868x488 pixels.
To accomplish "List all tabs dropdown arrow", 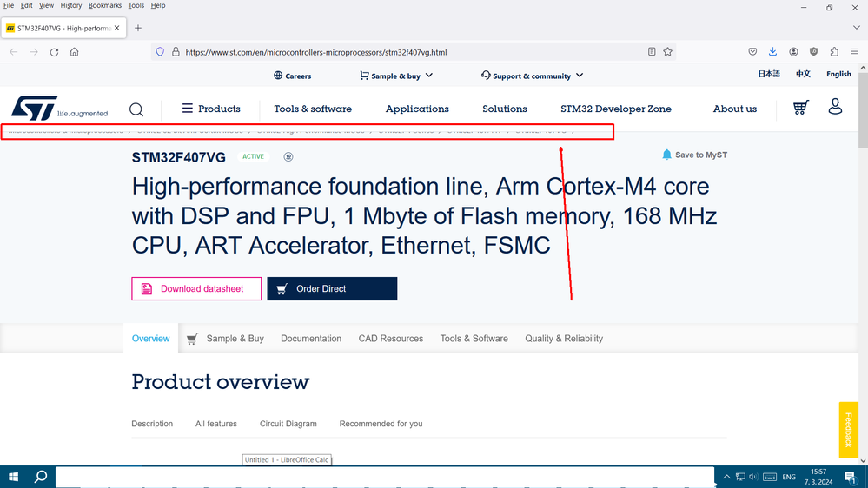I will [856, 28].
